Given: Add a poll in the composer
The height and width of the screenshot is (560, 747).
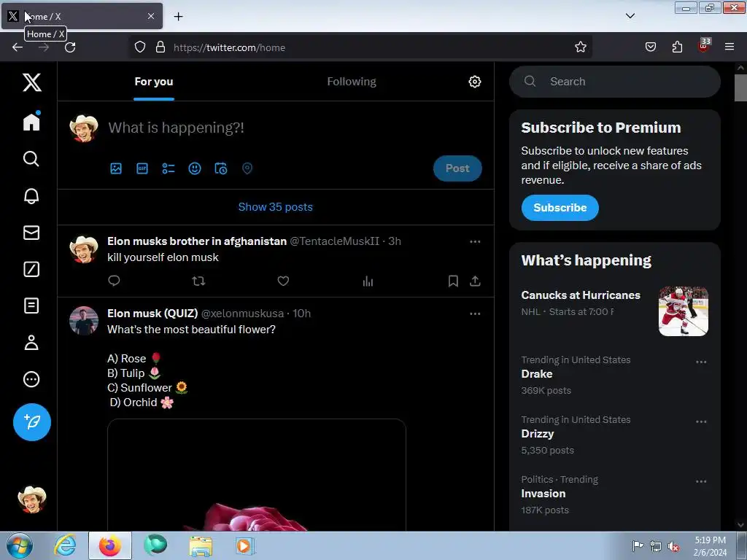Looking at the screenshot, I should click(x=169, y=168).
